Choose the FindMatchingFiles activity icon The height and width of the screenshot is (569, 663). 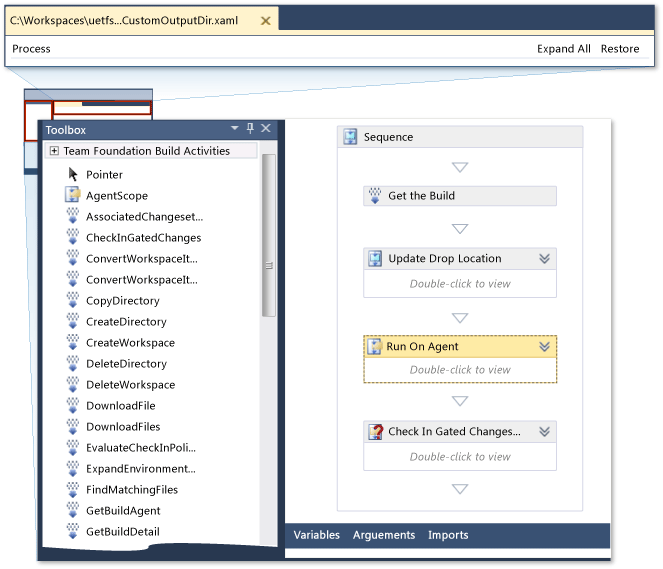[73, 489]
